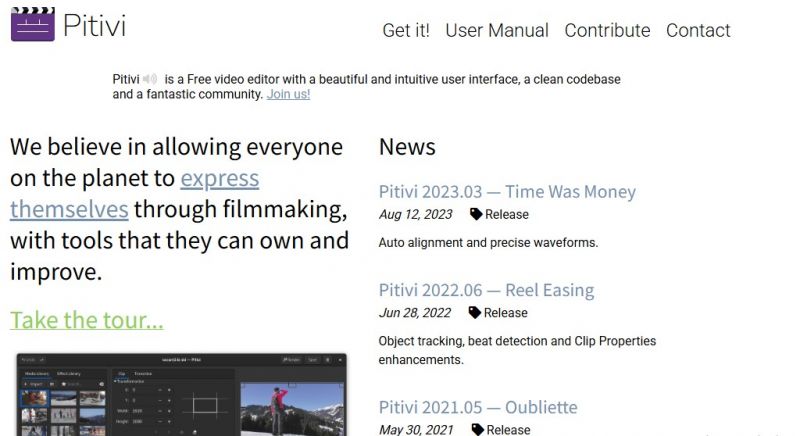Open the Pitivi 2022.06 — Reel Easing article
This screenshot has height=436, width=800.
[486, 290]
